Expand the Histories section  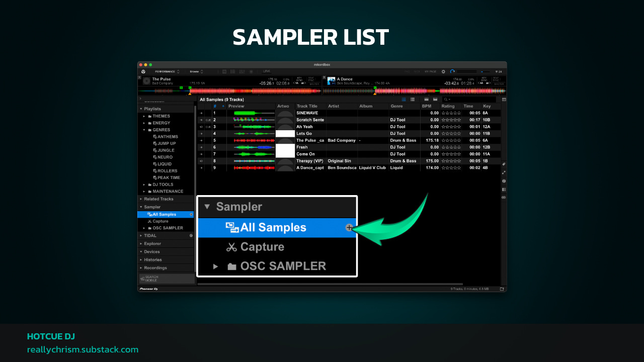coord(141,259)
